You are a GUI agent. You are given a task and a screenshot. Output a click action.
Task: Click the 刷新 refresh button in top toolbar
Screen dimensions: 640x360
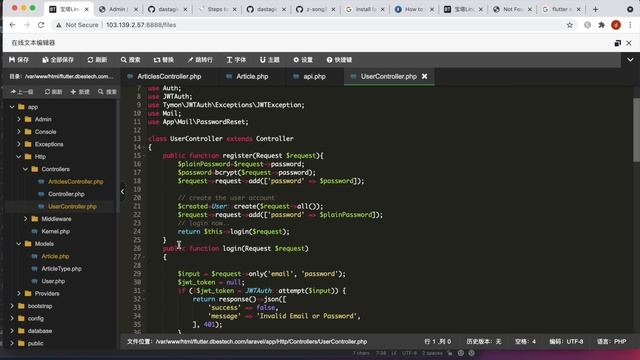[97, 60]
